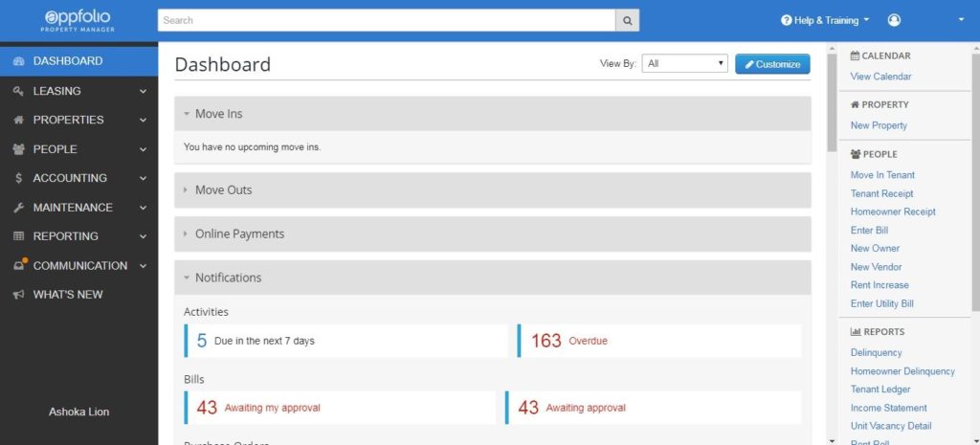Expand the Reporting menu chevron

[x=144, y=236]
